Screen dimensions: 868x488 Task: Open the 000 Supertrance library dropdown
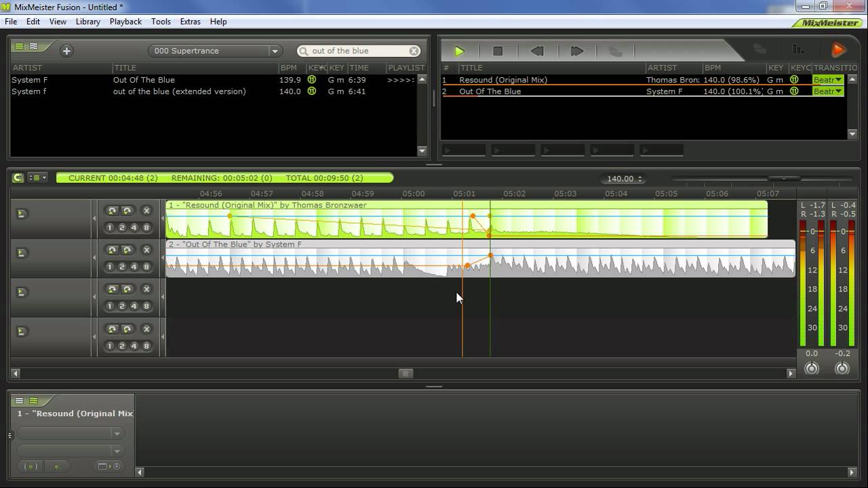coord(214,51)
